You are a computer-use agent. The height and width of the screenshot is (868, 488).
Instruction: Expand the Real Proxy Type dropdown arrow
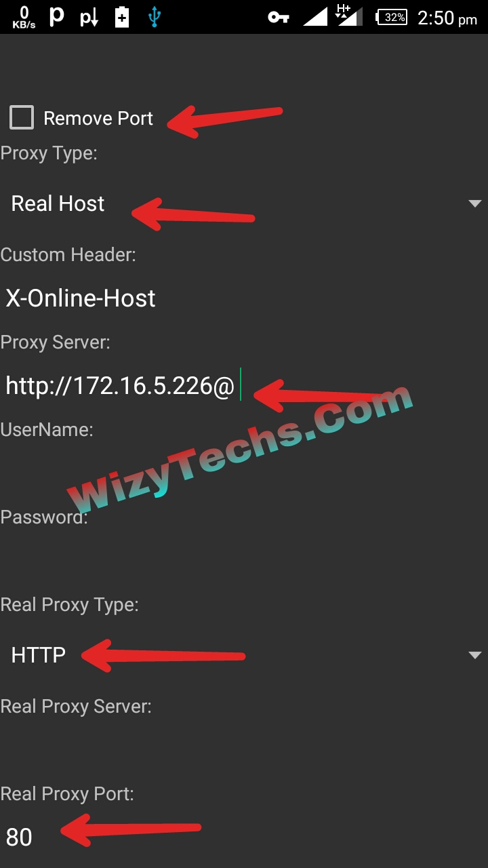tap(474, 655)
